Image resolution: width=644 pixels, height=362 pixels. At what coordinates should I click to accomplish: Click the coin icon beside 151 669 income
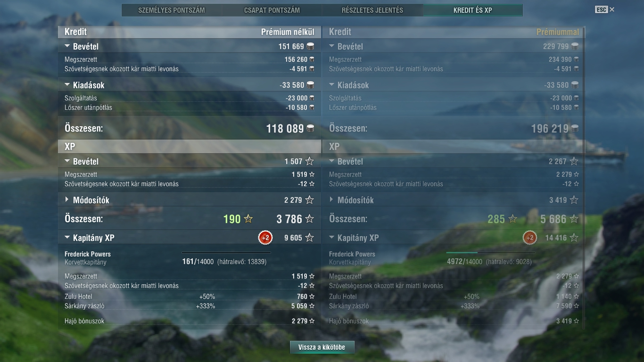coord(310,46)
